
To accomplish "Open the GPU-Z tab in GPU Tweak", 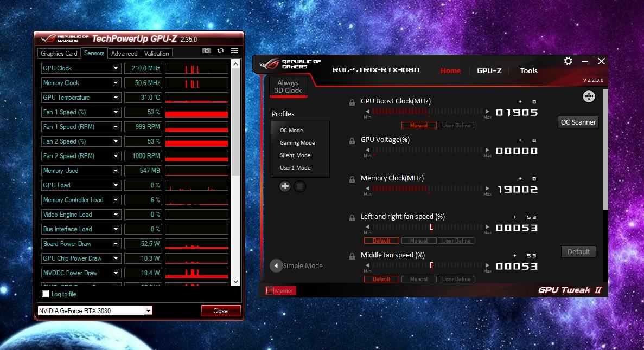I will [489, 70].
